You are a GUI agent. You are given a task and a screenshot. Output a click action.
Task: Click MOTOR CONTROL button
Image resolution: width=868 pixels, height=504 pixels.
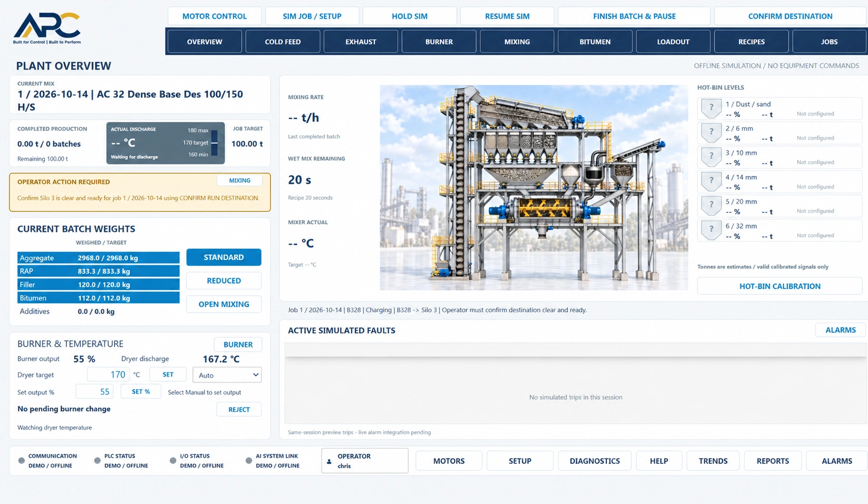pos(215,16)
